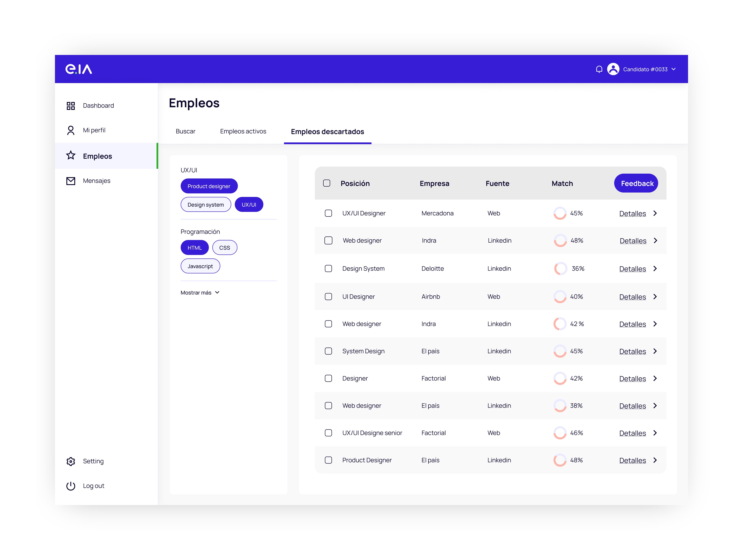This screenshot has height=560, width=743.
Task: Click the Mi perfil person icon
Action: tap(71, 130)
